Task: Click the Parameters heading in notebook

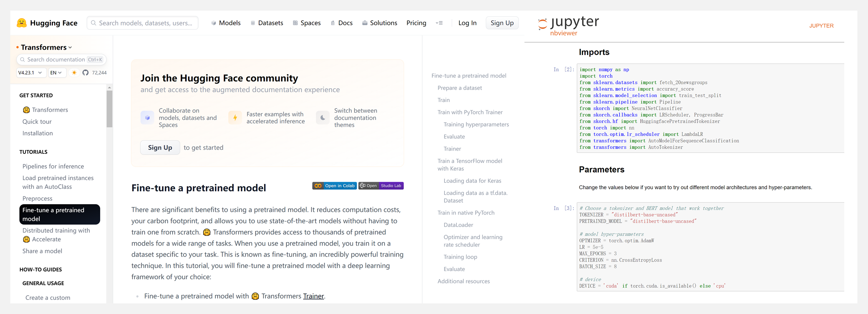Action: (x=601, y=169)
